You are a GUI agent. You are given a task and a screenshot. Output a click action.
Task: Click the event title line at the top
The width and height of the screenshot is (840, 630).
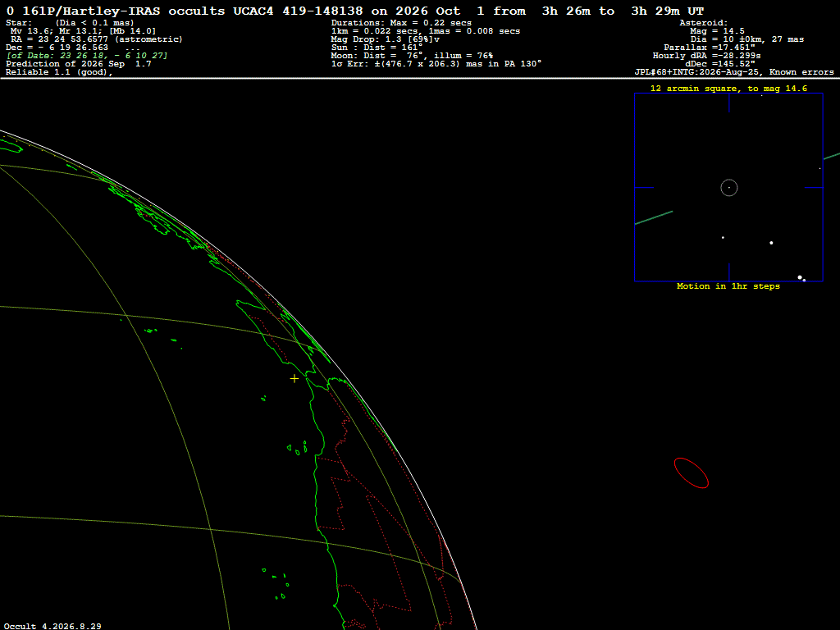pyautogui.click(x=354, y=11)
